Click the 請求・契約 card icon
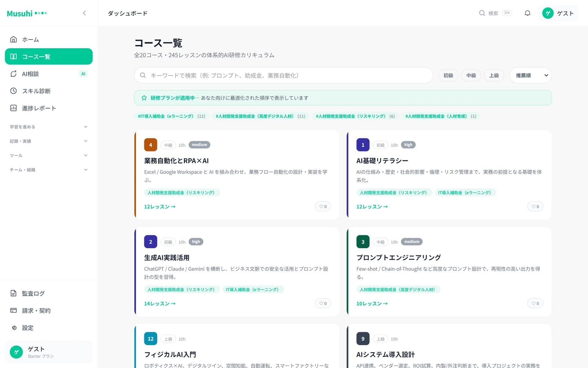Viewport: 588px width, 368px height. [13, 310]
